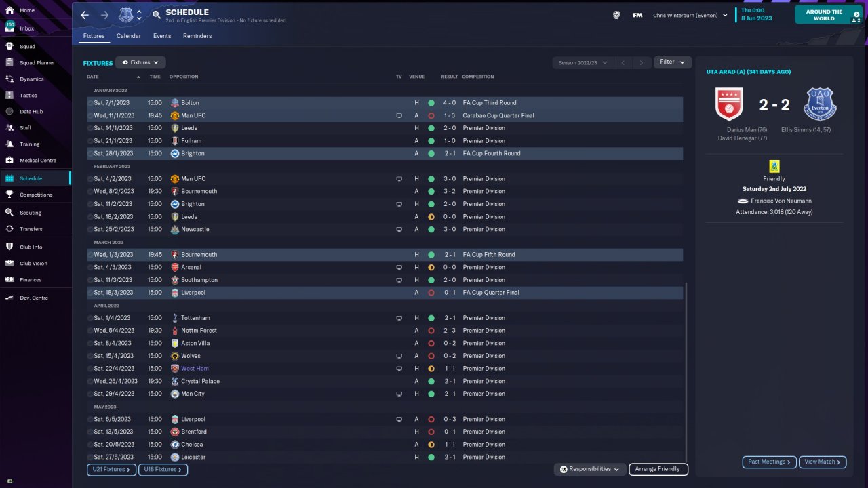Open the Filter dropdown
868x488 pixels.
(673, 62)
